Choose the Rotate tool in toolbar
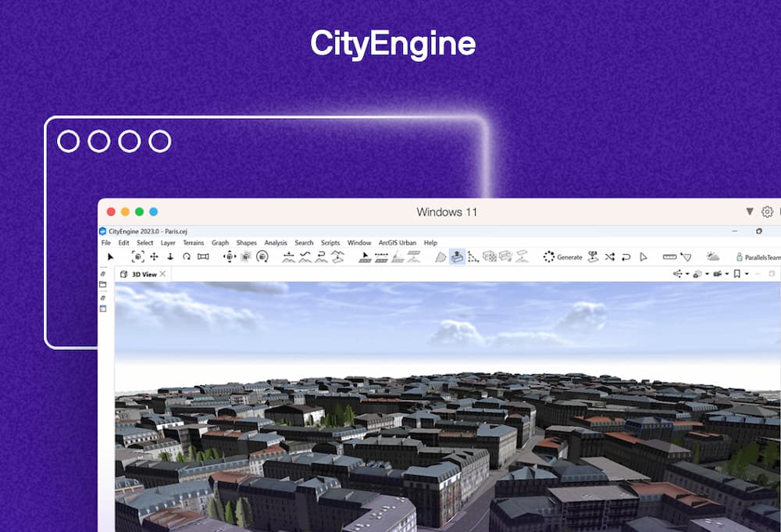Viewport: 781px width, 532px height. [x=187, y=256]
